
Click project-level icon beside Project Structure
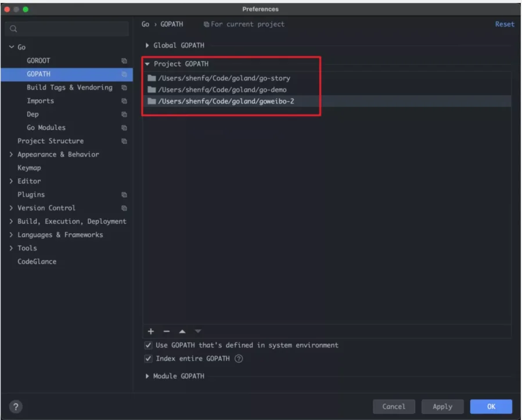pyautogui.click(x=124, y=141)
